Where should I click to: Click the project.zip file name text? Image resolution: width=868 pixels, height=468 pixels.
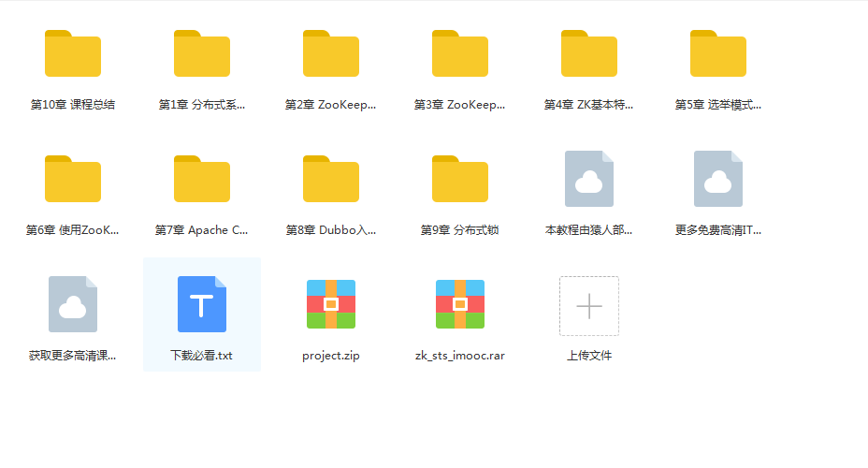331,356
